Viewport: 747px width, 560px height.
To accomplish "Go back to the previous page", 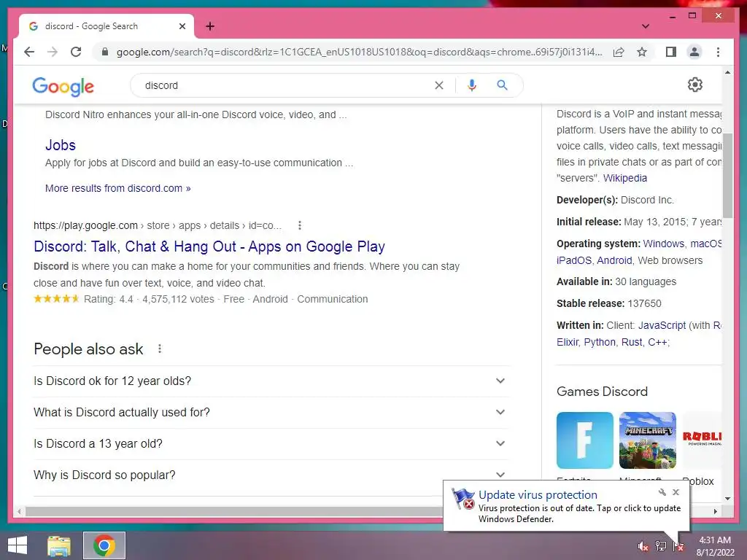I will [29, 52].
